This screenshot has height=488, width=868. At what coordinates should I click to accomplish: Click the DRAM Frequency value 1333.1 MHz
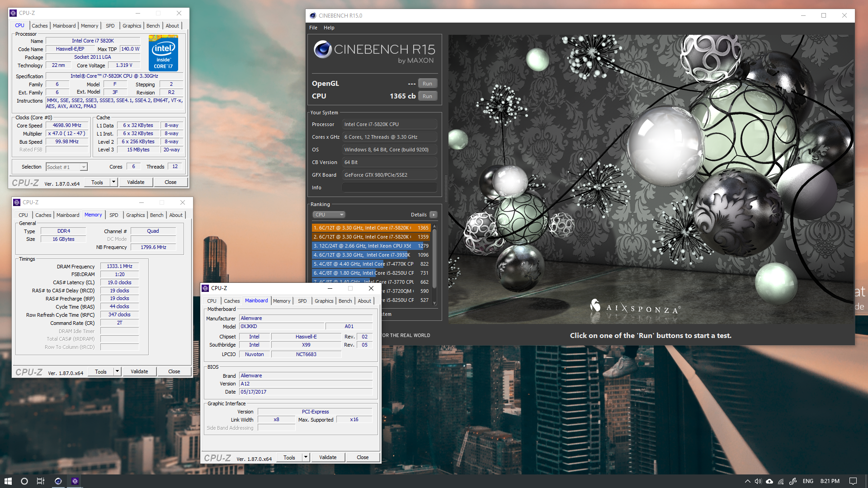pyautogui.click(x=119, y=267)
